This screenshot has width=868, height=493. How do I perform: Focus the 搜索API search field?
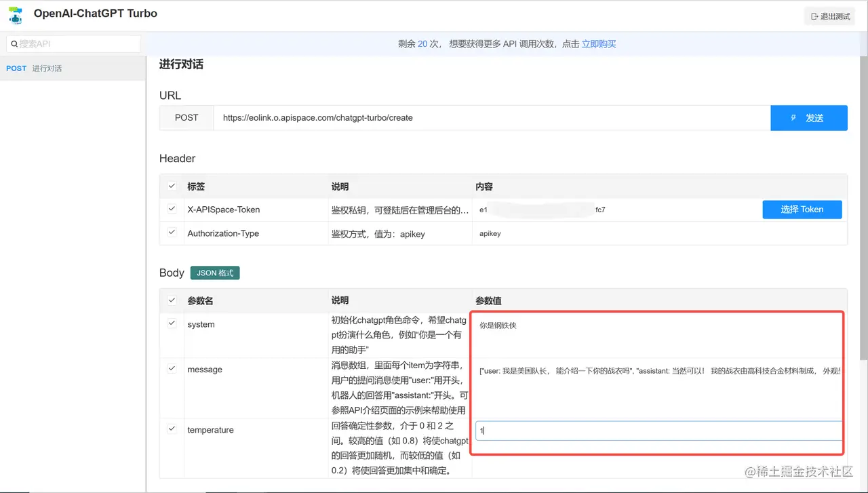73,44
